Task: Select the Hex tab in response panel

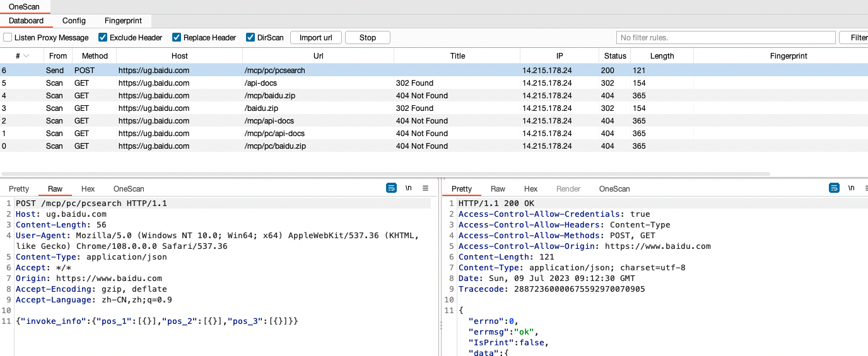Action: click(x=531, y=188)
